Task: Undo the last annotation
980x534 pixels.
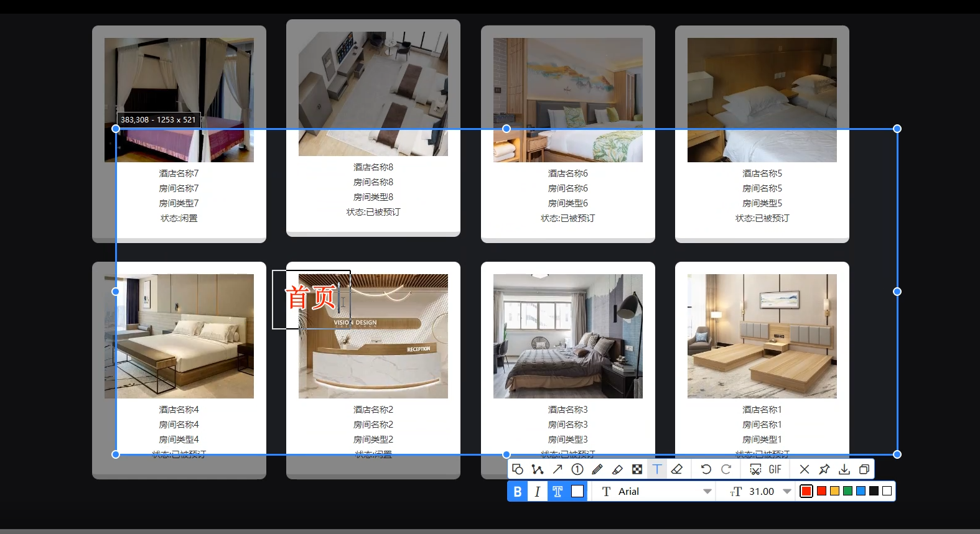Action: pos(706,469)
